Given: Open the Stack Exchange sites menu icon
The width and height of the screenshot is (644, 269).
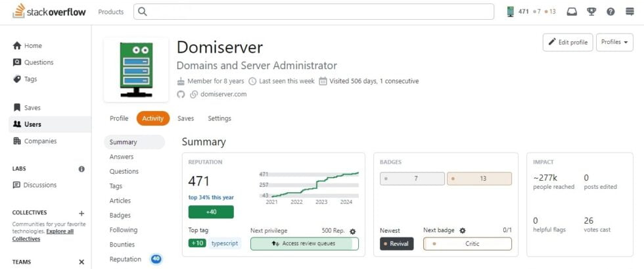Looking at the screenshot, I should tap(630, 12).
